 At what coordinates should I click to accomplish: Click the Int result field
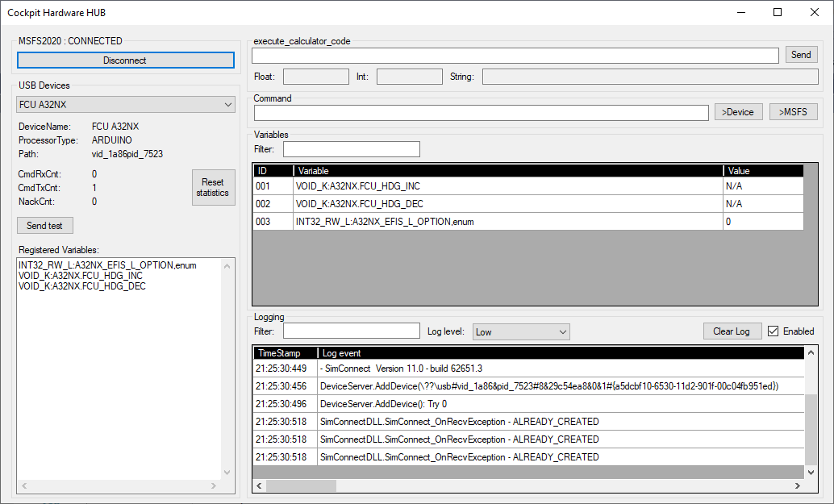point(410,77)
